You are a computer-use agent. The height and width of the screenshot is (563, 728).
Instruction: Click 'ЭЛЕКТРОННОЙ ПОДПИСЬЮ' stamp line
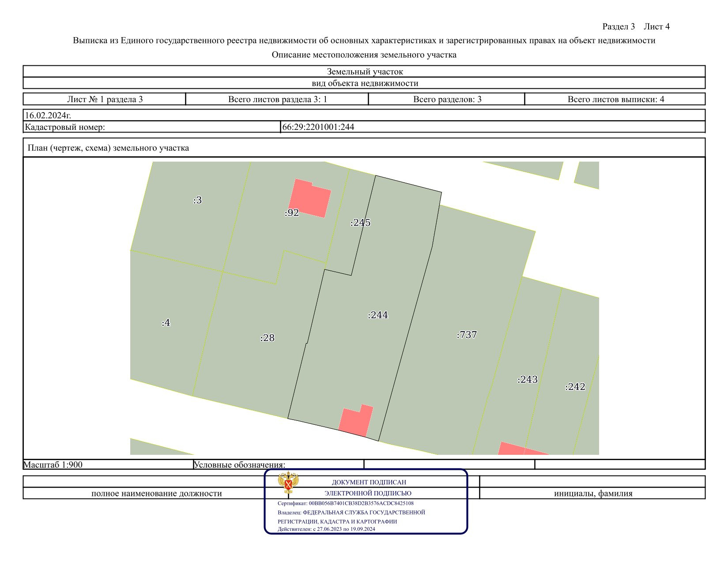point(368,493)
